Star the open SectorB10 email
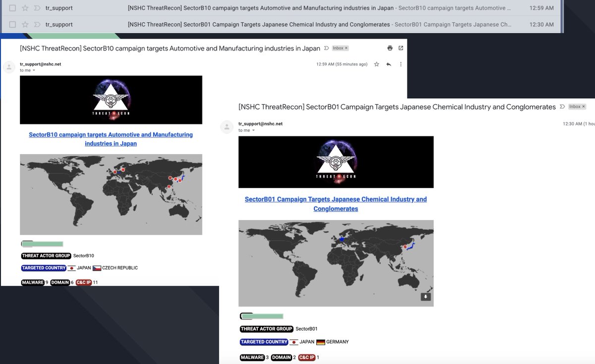595x364 pixels. tap(377, 64)
